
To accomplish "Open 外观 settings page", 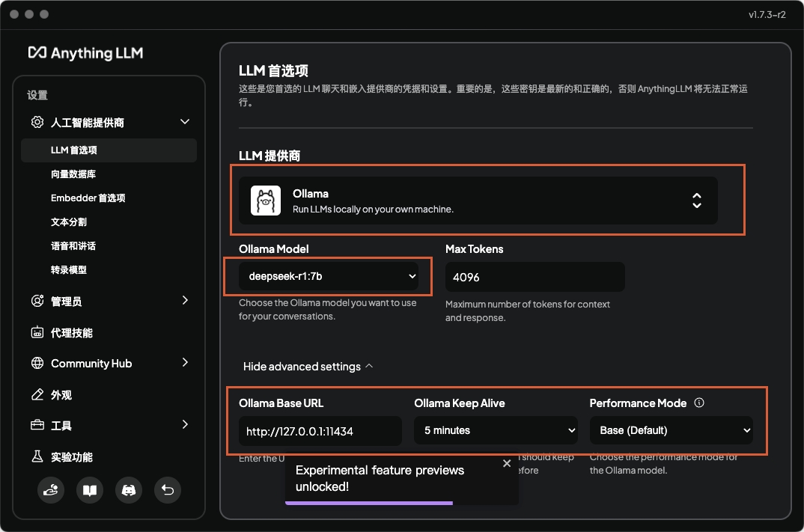I will point(61,394).
